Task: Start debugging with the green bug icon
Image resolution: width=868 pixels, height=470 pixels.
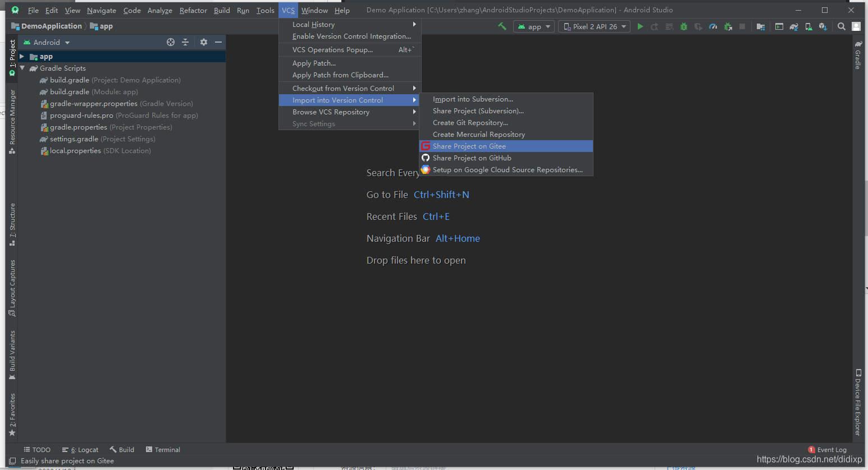Action: (x=684, y=26)
